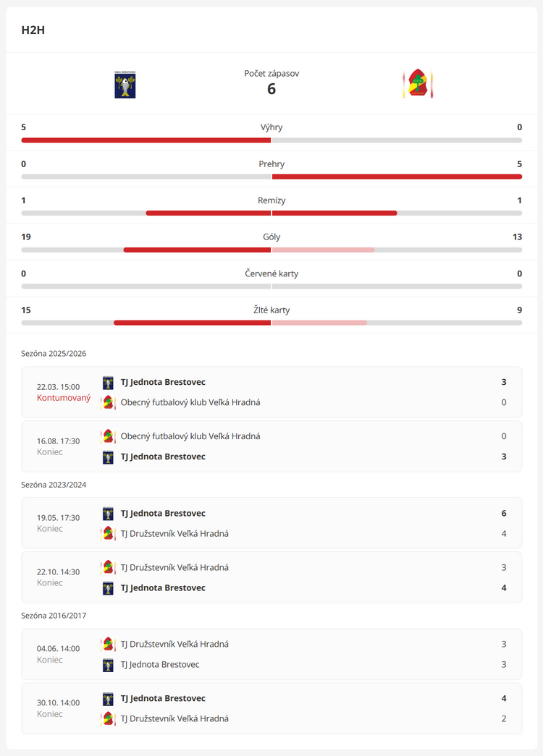Open TJ Družstevník Veľká Hradná in the 19.05. match
Screen dimensions: 543x756
coord(174,534)
